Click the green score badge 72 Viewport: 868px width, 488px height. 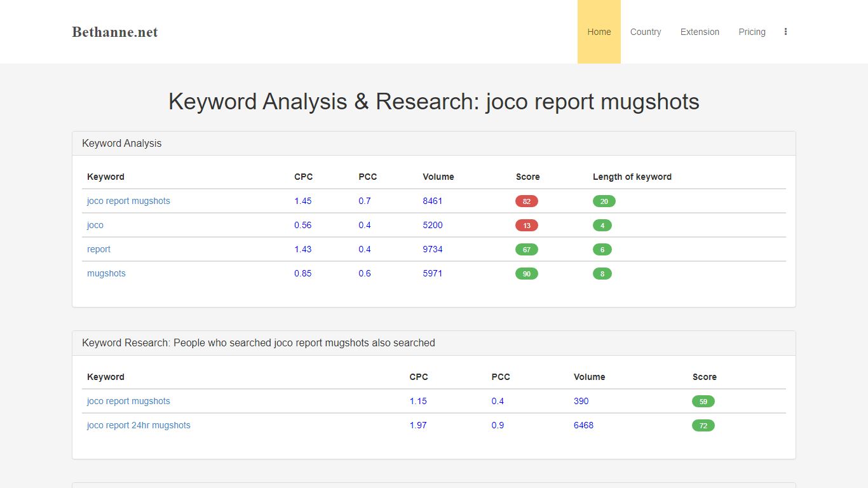tap(703, 426)
